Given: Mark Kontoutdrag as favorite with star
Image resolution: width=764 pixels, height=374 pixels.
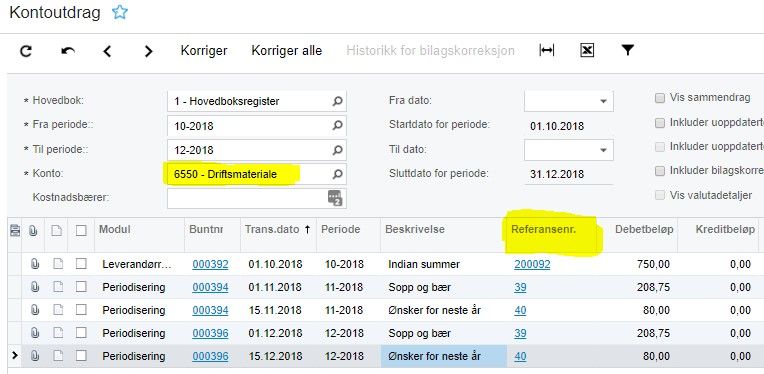Looking at the screenshot, I should point(119,12).
